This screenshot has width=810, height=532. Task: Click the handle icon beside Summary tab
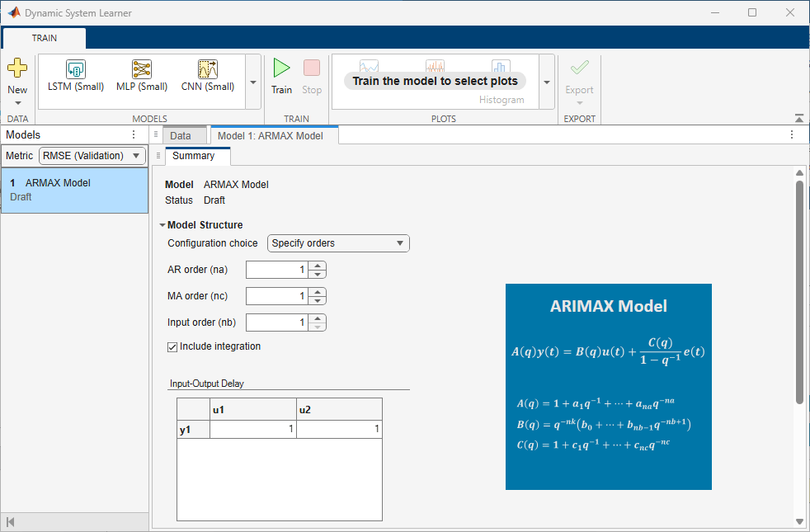tap(158, 155)
